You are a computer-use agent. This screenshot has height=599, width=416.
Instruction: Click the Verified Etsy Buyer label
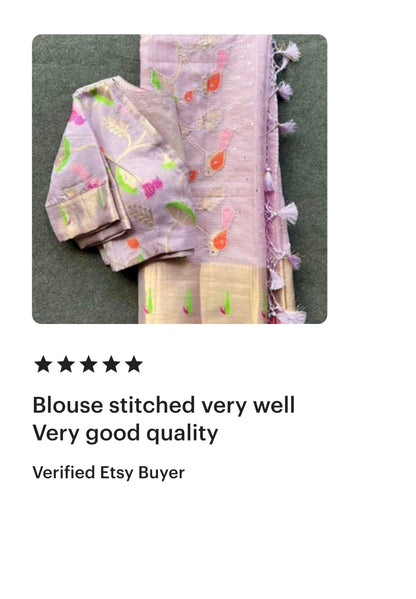pos(108,473)
